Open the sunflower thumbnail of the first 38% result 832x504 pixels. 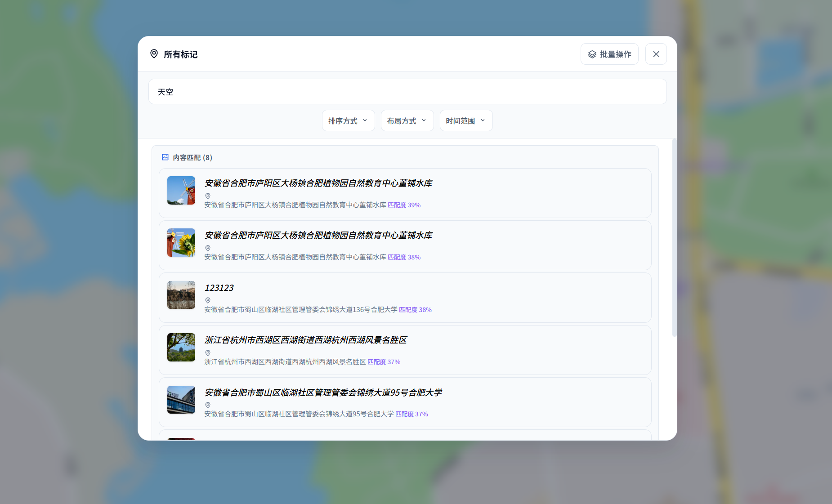click(181, 242)
